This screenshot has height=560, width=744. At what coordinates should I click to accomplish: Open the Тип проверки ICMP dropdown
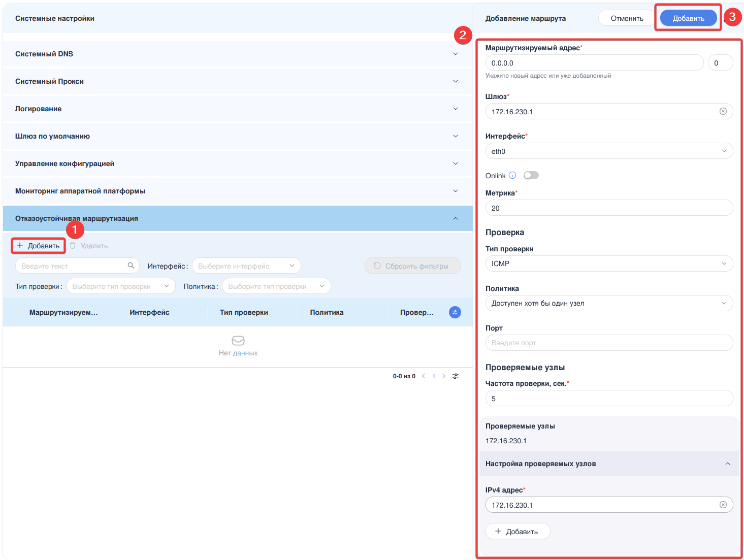pos(608,263)
